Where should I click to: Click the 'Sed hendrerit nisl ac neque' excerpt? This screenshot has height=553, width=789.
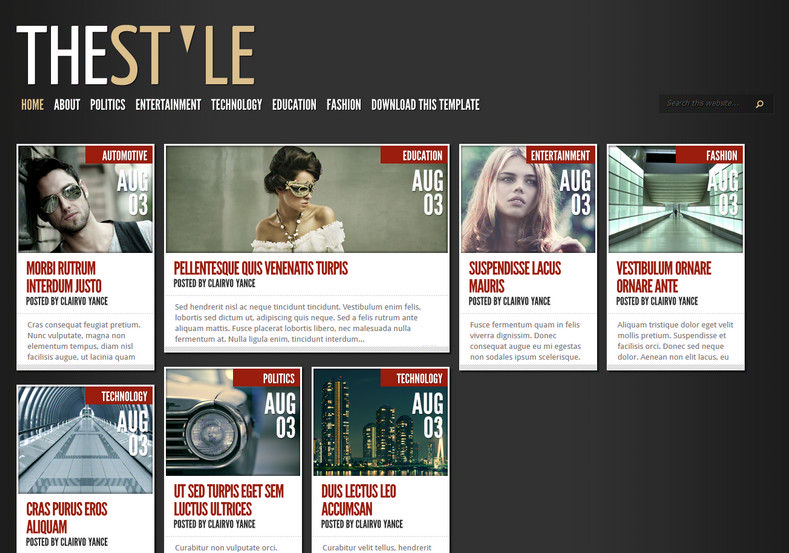pos(298,323)
